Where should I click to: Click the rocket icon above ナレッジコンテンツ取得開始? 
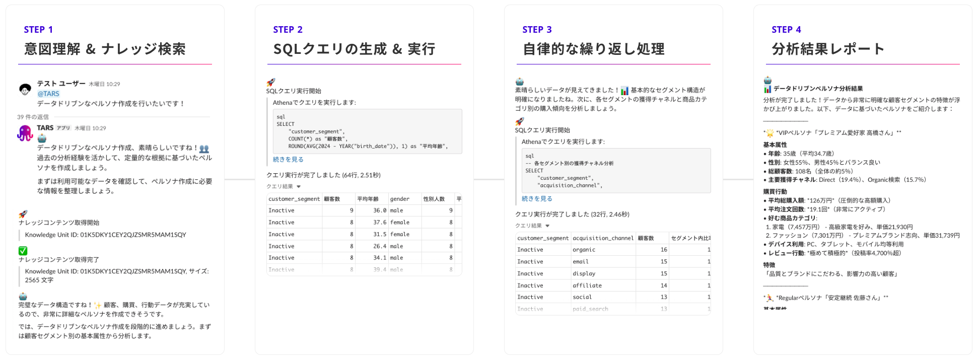pos(23,213)
